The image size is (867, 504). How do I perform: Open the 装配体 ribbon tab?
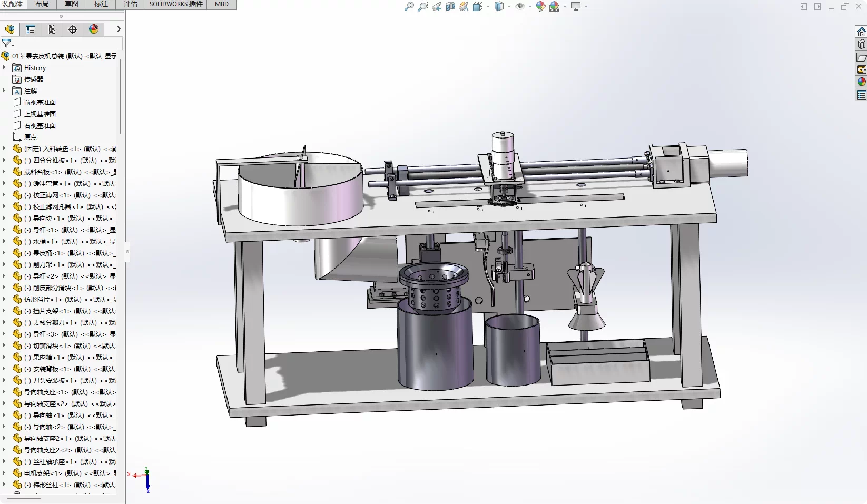pyautogui.click(x=13, y=4)
